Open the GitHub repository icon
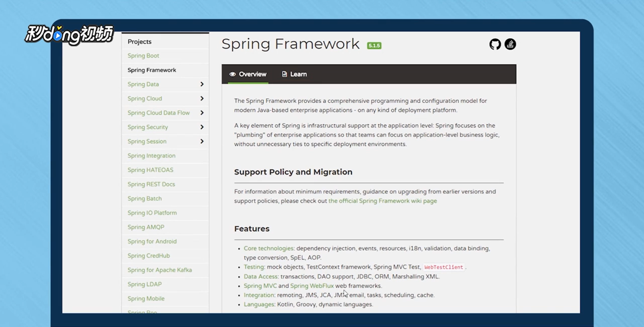Screen dimensions: 644x327 [495, 44]
